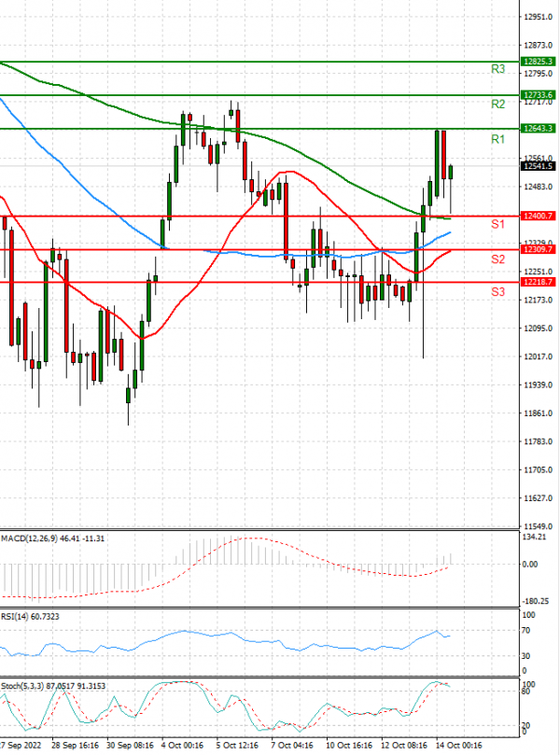Click the 11783.0 price scale value

coord(538,441)
